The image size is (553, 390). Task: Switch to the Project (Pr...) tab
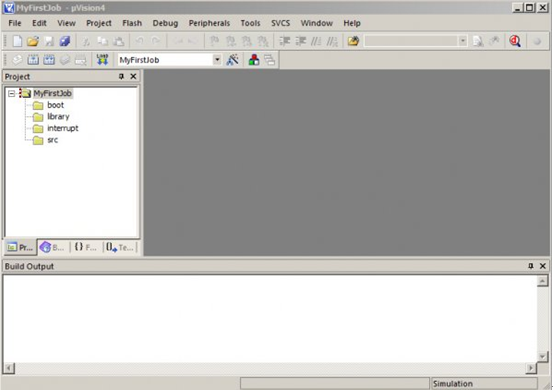[20, 247]
